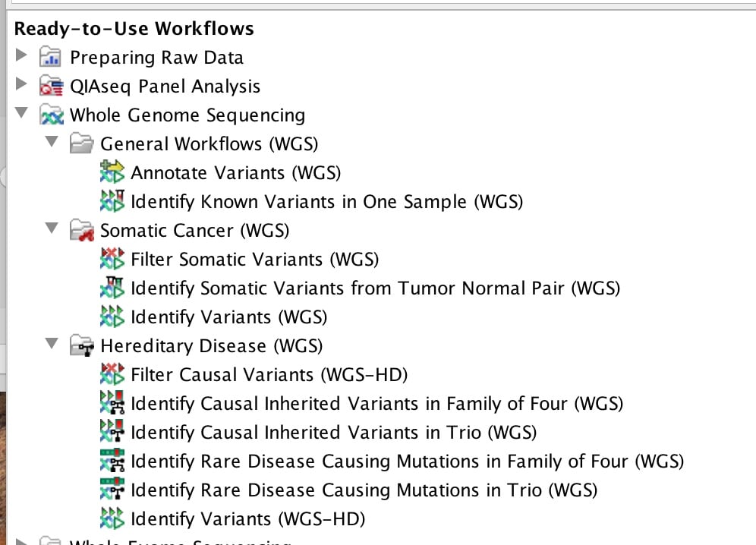Select Identify Variants (WGS) under Somatic Cancer

pyautogui.click(x=229, y=317)
